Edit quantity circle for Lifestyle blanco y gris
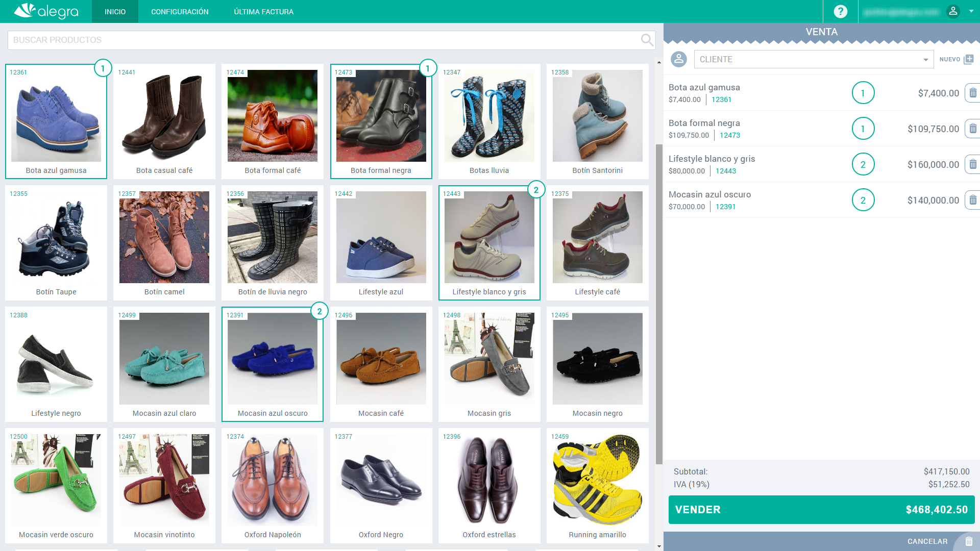 (x=863, y=164)
